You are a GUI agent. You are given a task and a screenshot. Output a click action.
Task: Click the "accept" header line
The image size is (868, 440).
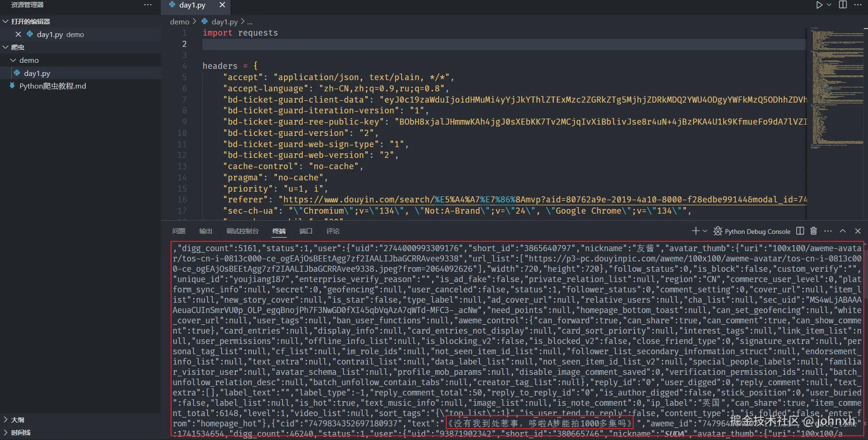pyautogui.click(x=339, y=77)
